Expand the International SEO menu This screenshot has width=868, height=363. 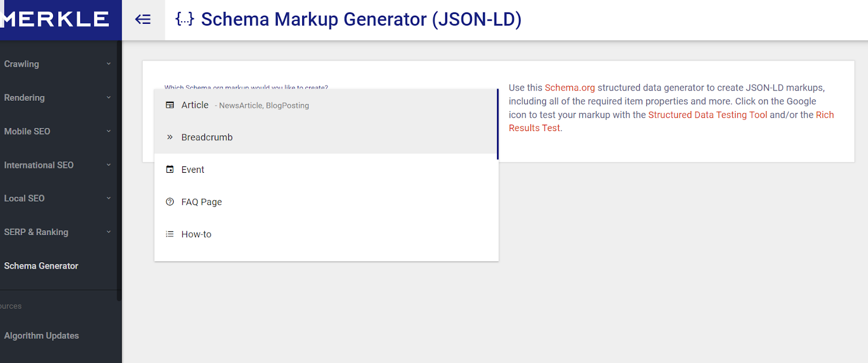click(x=108, y=165)
